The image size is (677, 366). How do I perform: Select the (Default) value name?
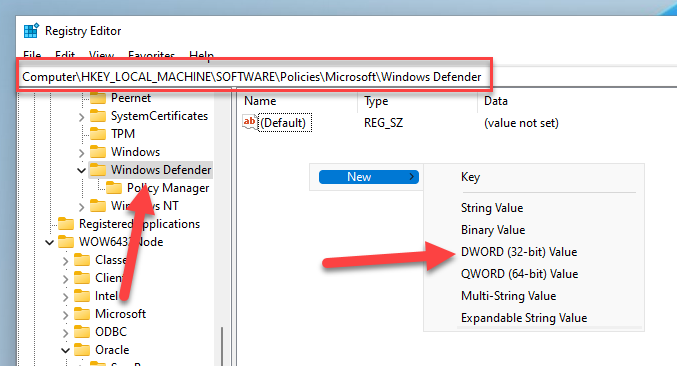coord(283,123)
